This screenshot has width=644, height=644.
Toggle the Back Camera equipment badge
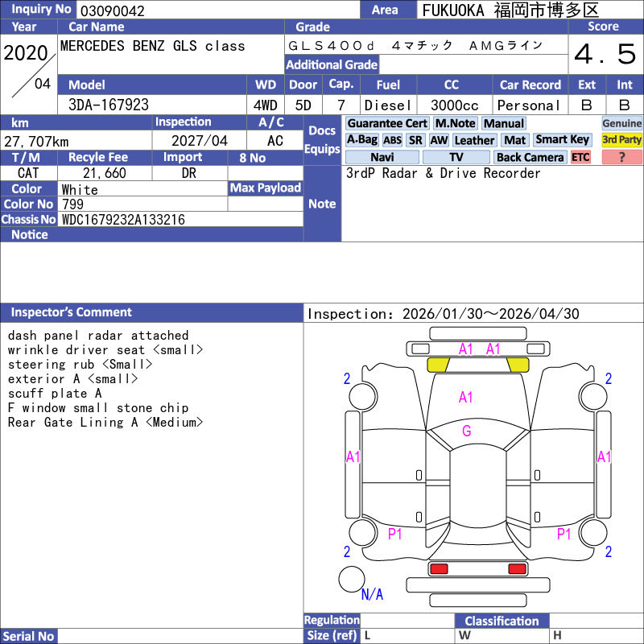tap(530, 158)
